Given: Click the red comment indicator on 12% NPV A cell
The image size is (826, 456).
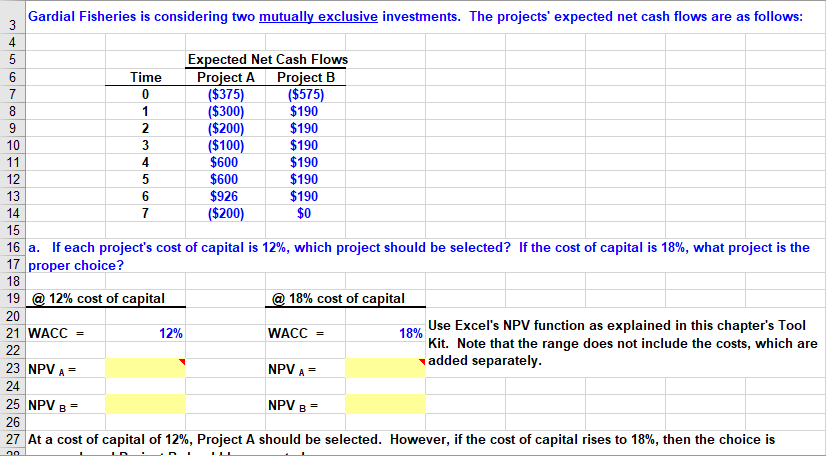Looking at the screenshot, I should (x=182, y=362).
